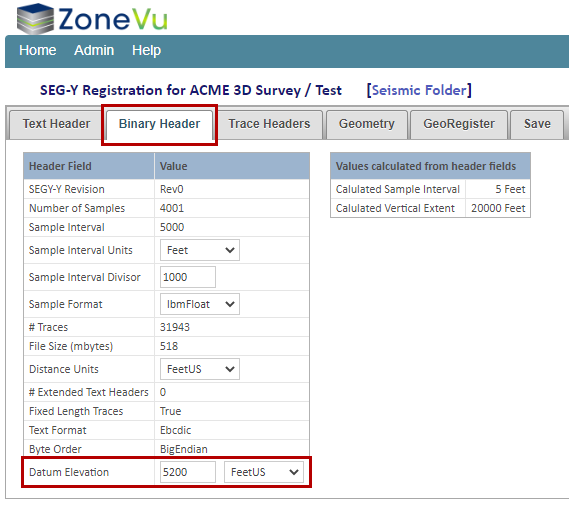Click the Save tab
Viewport: 569px width, 505px height.
coord(537,124)
